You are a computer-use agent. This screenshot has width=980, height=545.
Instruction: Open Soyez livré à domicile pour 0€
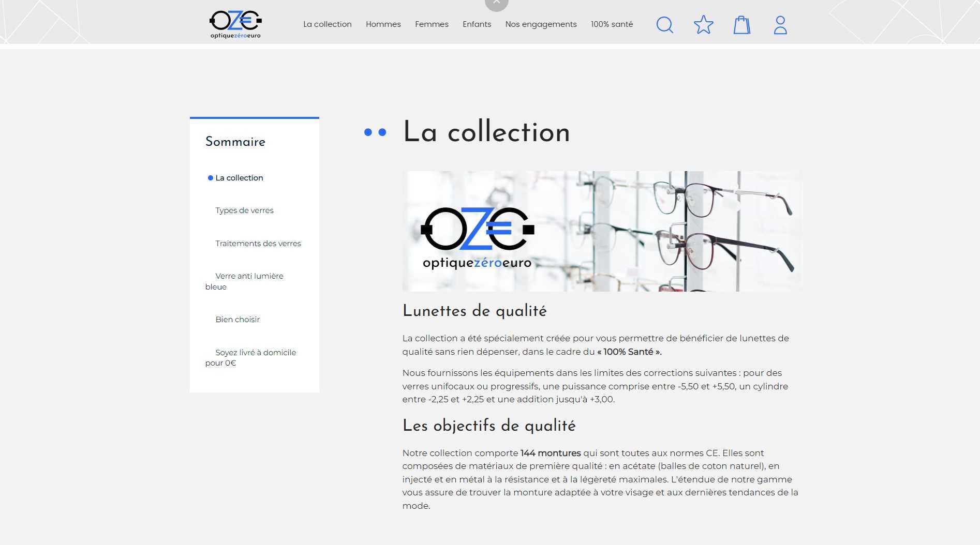coord(255,353)
